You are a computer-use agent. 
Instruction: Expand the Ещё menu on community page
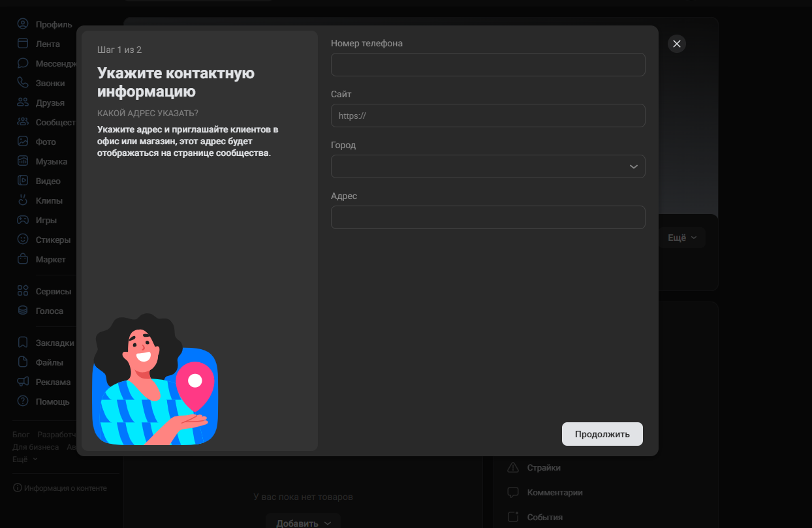coord(682,238)
